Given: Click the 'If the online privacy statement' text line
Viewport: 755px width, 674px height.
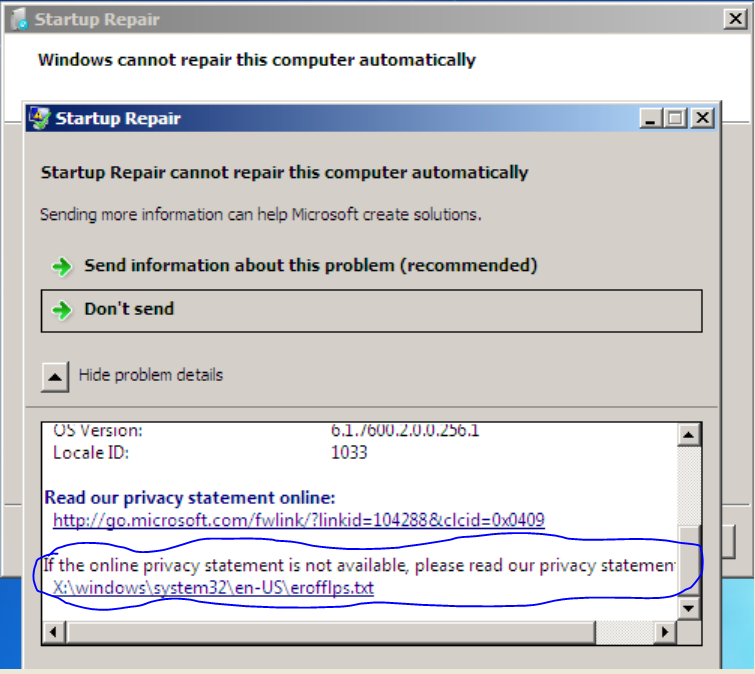Looking at the screenshot, I should pos(359,565).
